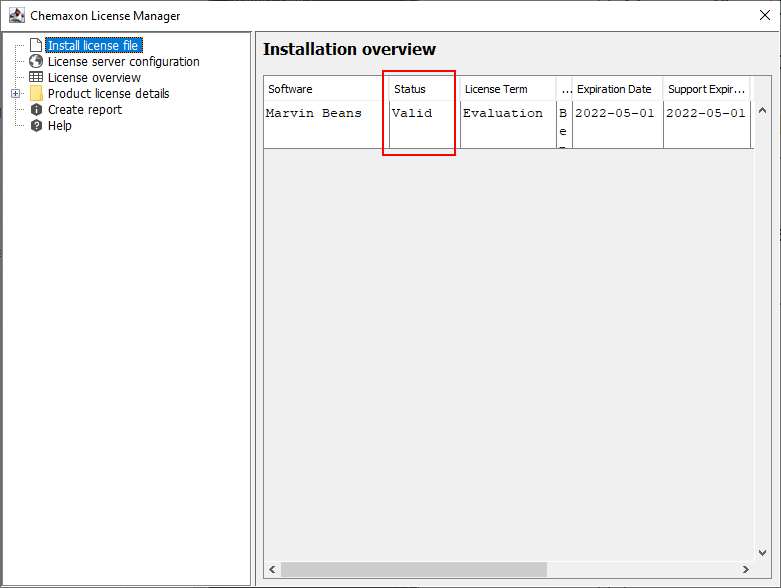Select the 2022-05-01 Expiration Date cell
This screenshot has width=781, height=588.
618,124
